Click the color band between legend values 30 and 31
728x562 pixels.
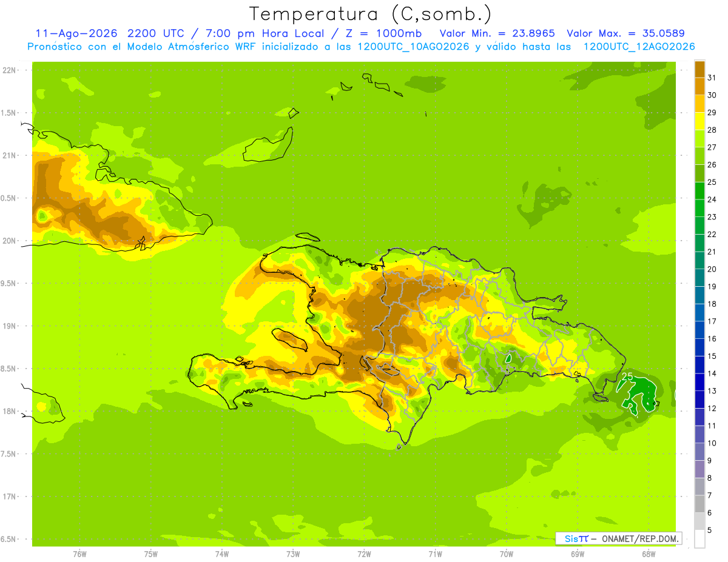(699, 86)
